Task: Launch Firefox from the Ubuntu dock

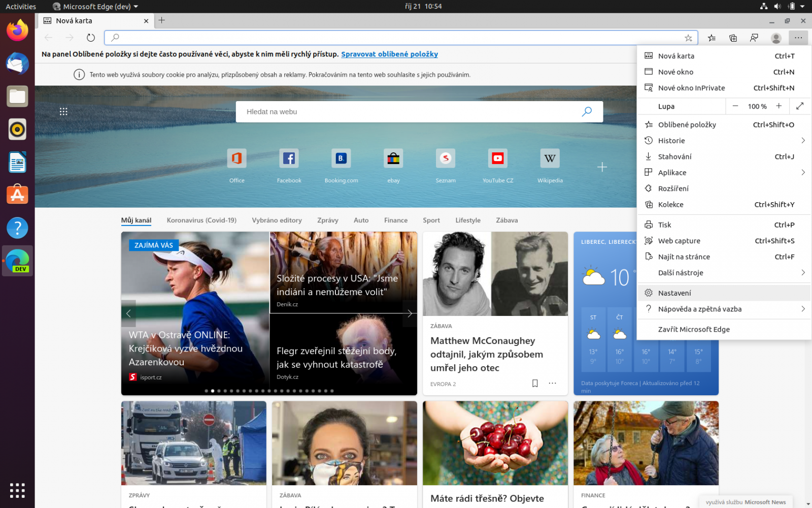Action: click(17, 30)
